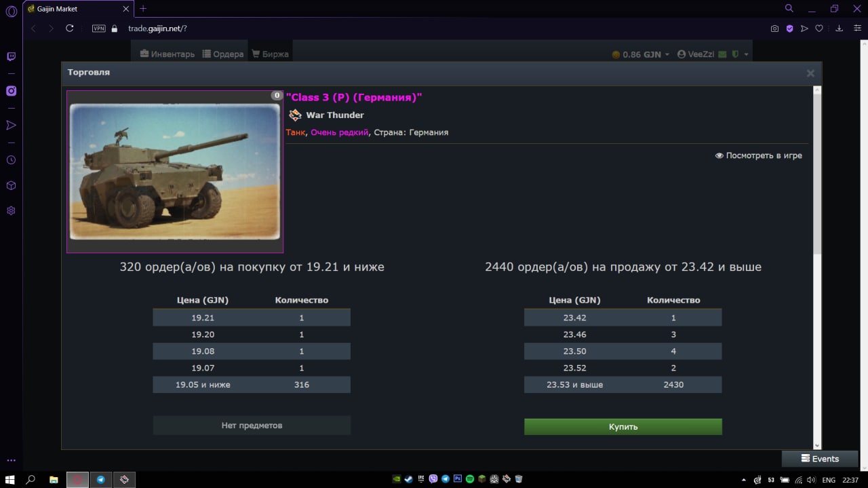Close the Торговля dialog
Image resolution: width=868 pixels, height=488 pixels.
coord(810,73)
